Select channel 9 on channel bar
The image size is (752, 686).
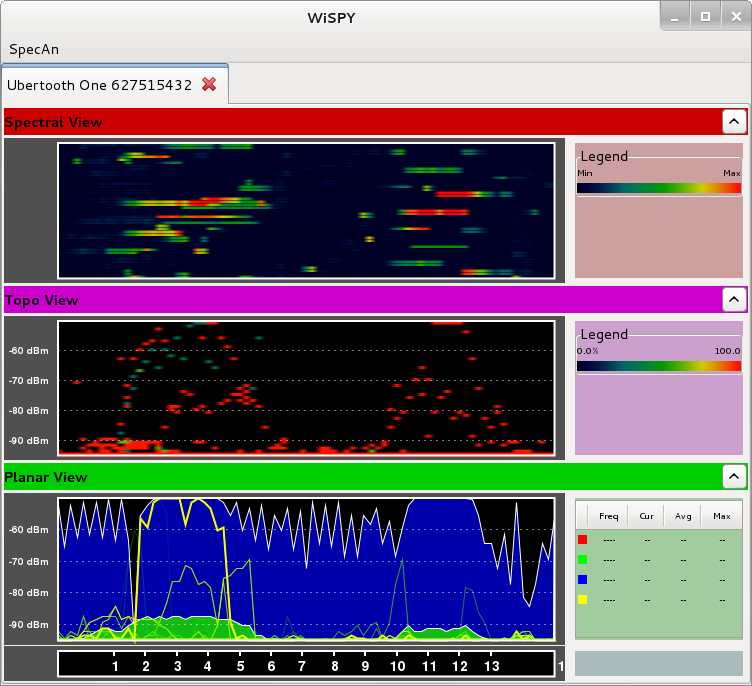point(365,666)
